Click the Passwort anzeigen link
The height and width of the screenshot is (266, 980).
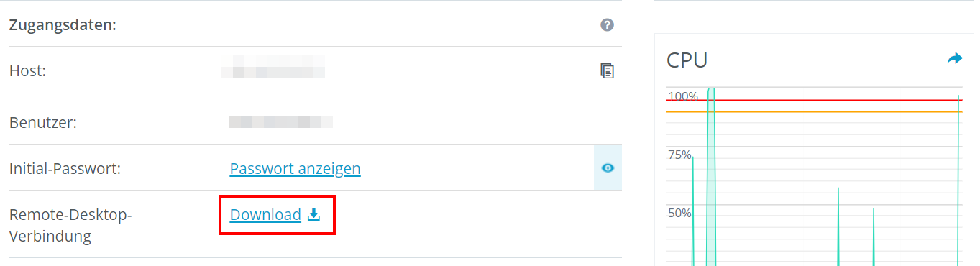tap(295, 168)
